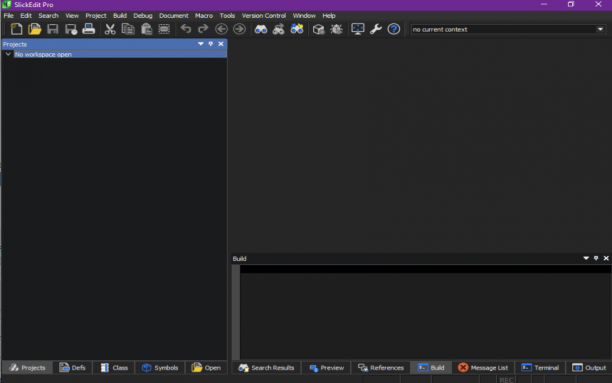Open the Build panel options arrow
Image resolution: width=612 pixels, height=383 pixels.
click(586, 258)
